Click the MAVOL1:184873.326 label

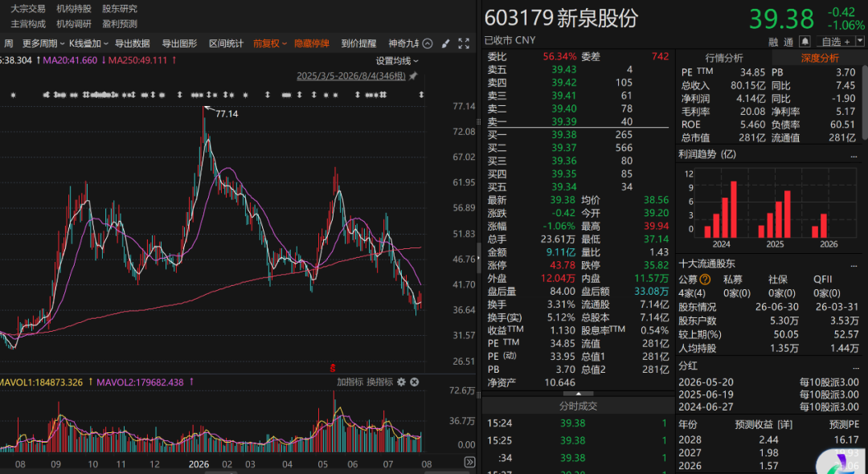pyautogui.click(x=42, y=382)
